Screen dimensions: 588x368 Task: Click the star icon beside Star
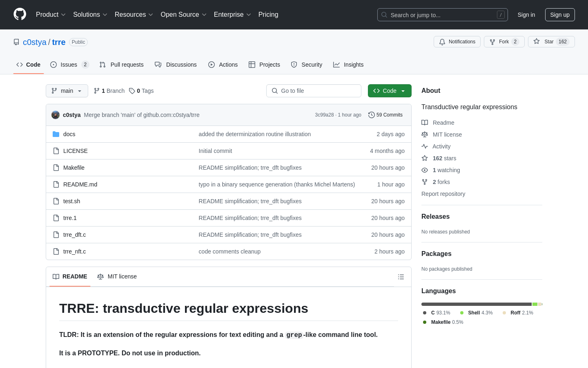click(x=537, y=41)
